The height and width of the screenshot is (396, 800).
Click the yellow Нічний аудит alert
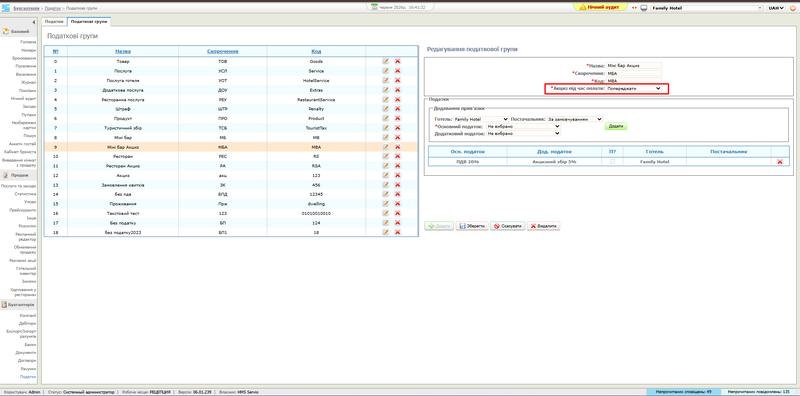(x=601, y=8)
